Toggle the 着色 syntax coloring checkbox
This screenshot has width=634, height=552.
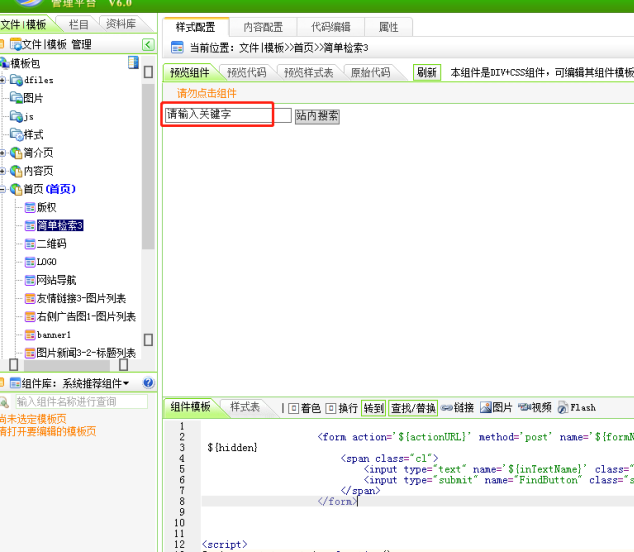(x=293, y=408)
